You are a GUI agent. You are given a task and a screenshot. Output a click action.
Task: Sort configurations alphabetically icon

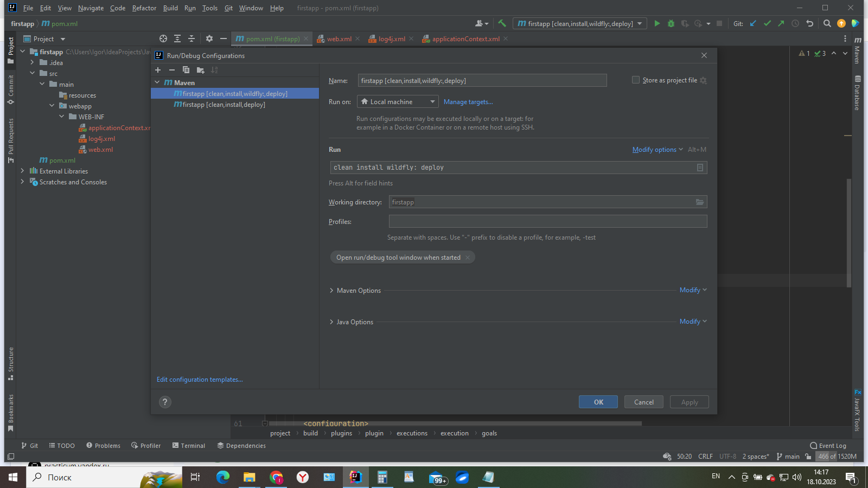coord(214,70)
